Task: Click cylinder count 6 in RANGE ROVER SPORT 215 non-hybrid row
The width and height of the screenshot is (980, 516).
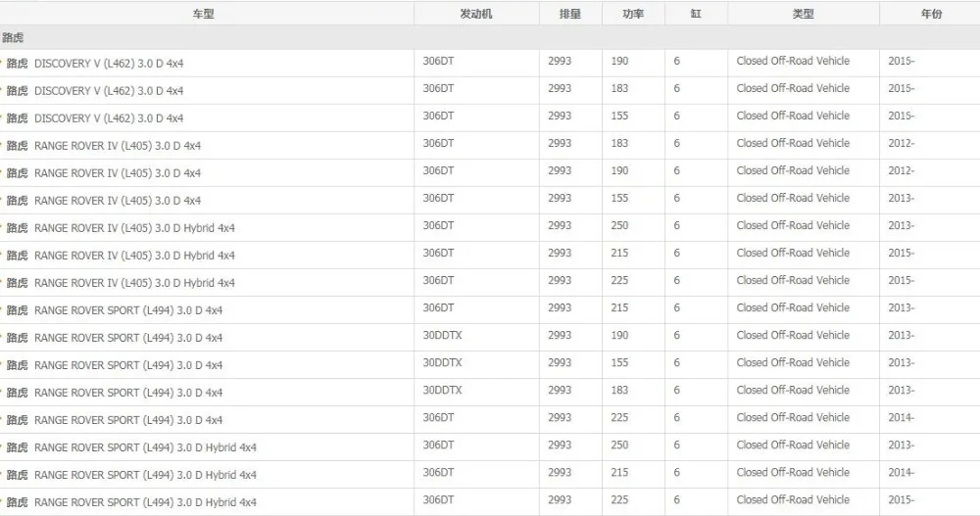Action: pyautogui.click(x=677, y=308)
